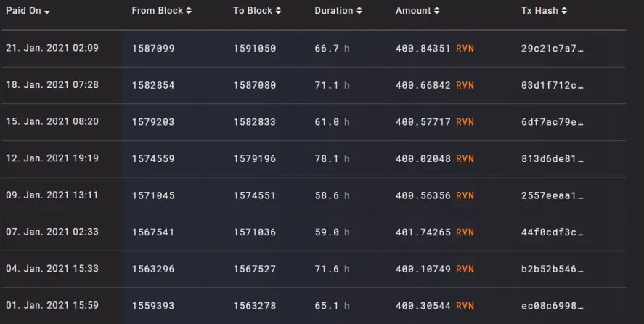Viewport: 644px width, 324px height.
Task: Select the date 15. Jan. 2021 08:20
Action: click(x=52, y=122)
